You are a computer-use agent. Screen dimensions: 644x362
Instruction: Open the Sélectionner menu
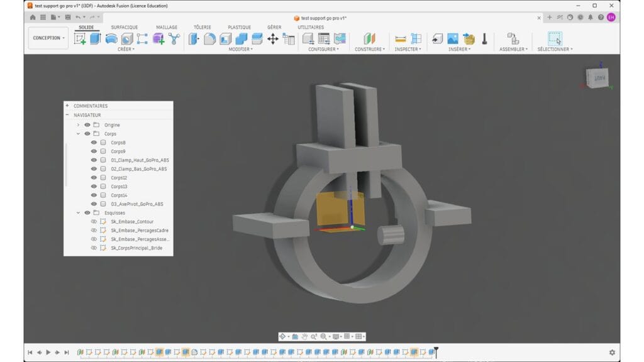(555, 49)
